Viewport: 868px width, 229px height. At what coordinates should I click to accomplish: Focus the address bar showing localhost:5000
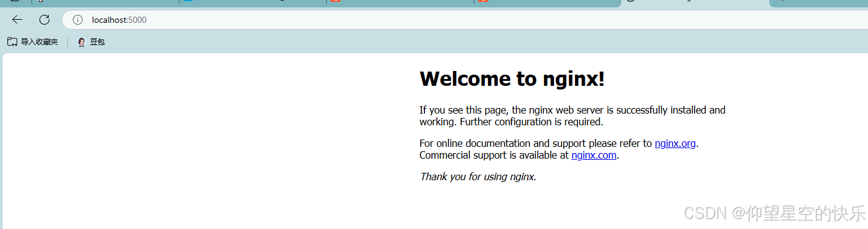click(x=465, y=20)
